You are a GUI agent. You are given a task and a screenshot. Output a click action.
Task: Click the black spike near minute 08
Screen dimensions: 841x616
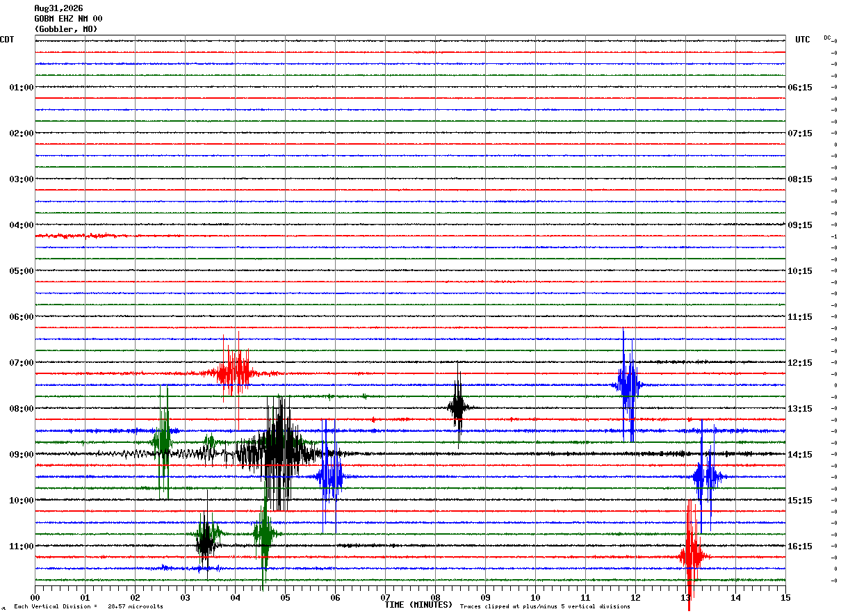(x=458, y=406)
